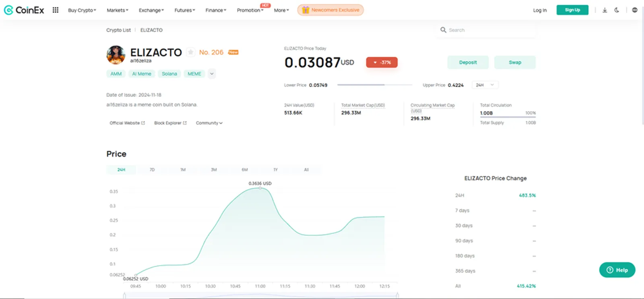Image resolution: width=644 pixels, height=299 pixels.
Task: Open the Futures menu
Action: (185, 10)
